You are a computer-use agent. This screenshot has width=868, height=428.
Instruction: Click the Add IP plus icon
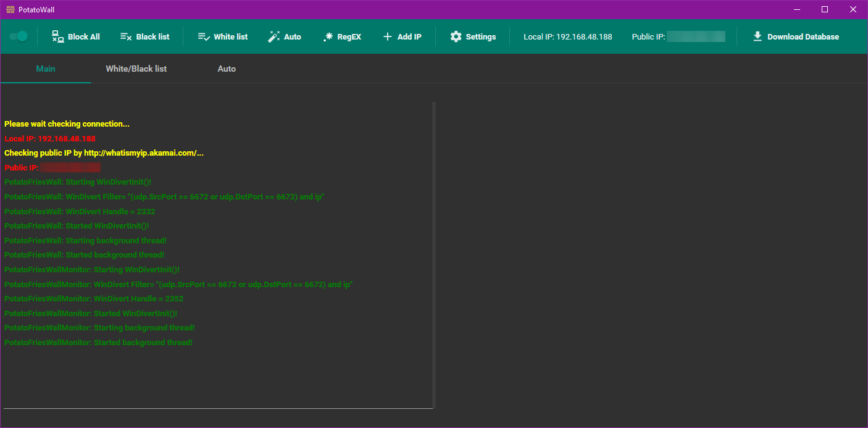(388, 36)
